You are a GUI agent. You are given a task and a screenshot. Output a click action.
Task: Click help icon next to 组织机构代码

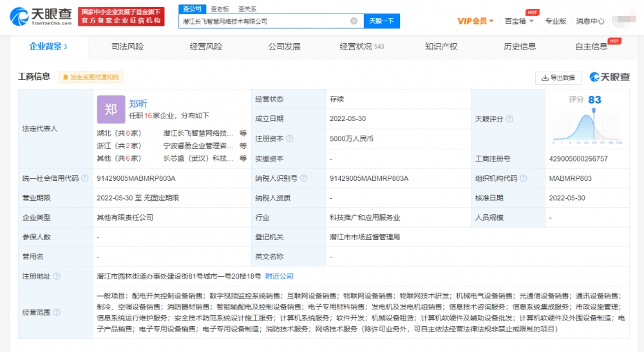(524, 178)
